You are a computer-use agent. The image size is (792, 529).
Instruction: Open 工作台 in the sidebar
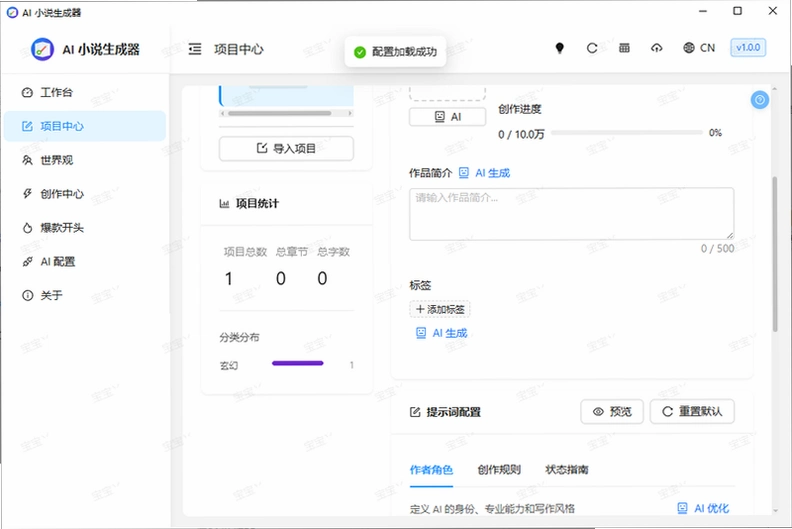[x=85, y=92]
